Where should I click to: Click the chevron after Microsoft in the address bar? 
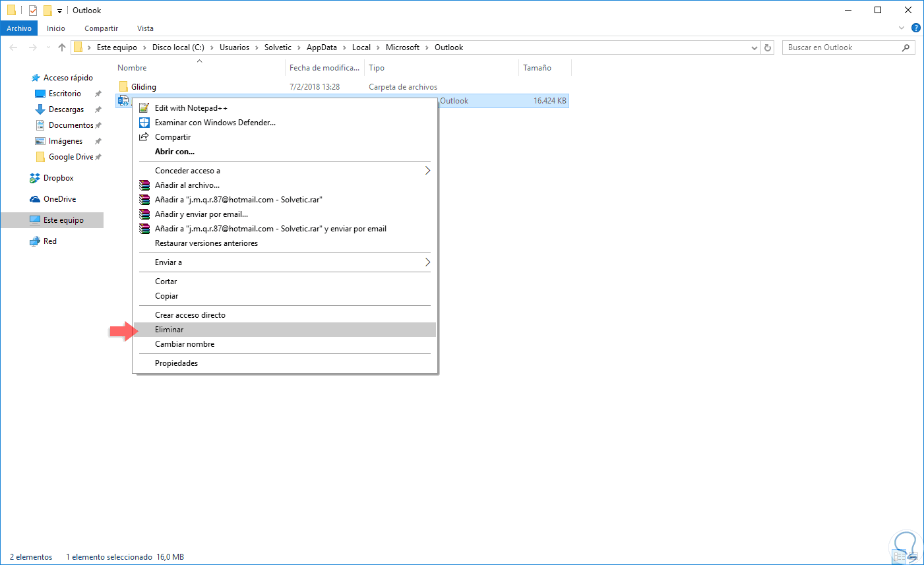(x=427, y=47)
